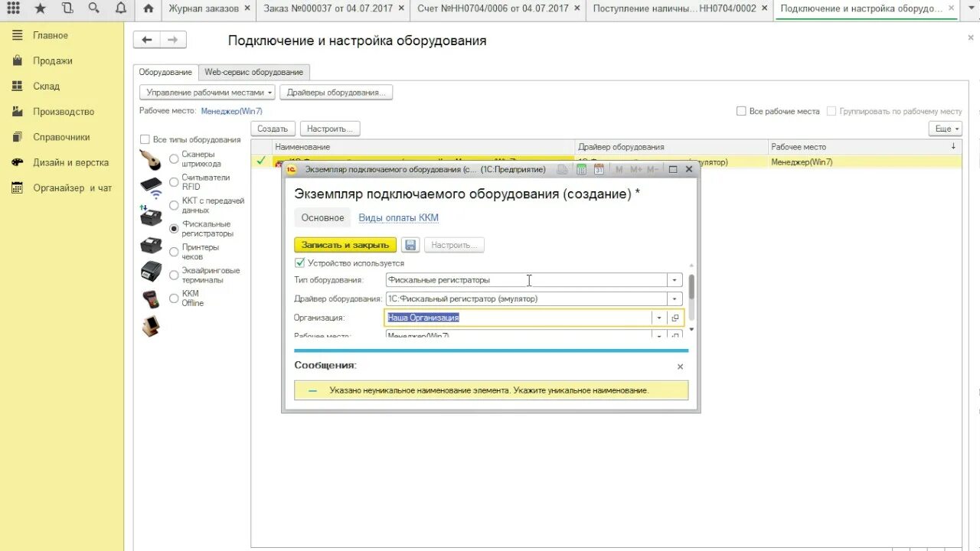Uncheck Устройство используется checkbox
This screenshot has height=551, width=980.
tap(299, 262)
